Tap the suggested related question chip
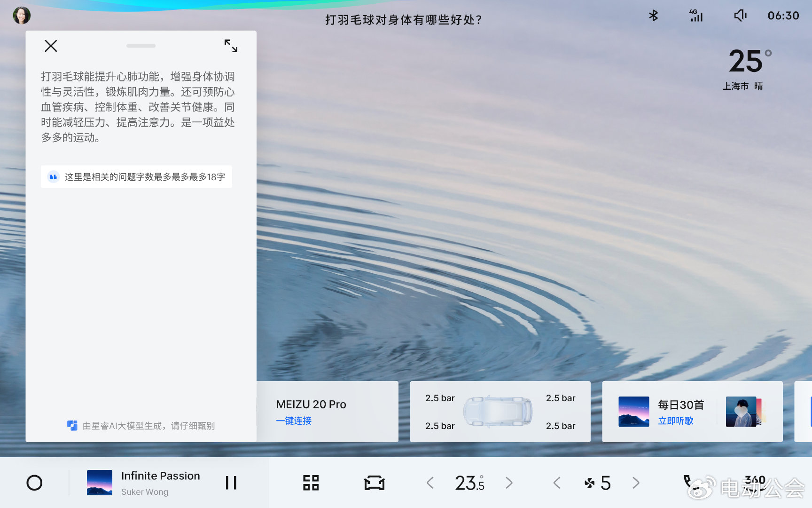Image resolution: width=812 pixels, height=508 pixels. (136, 177)
